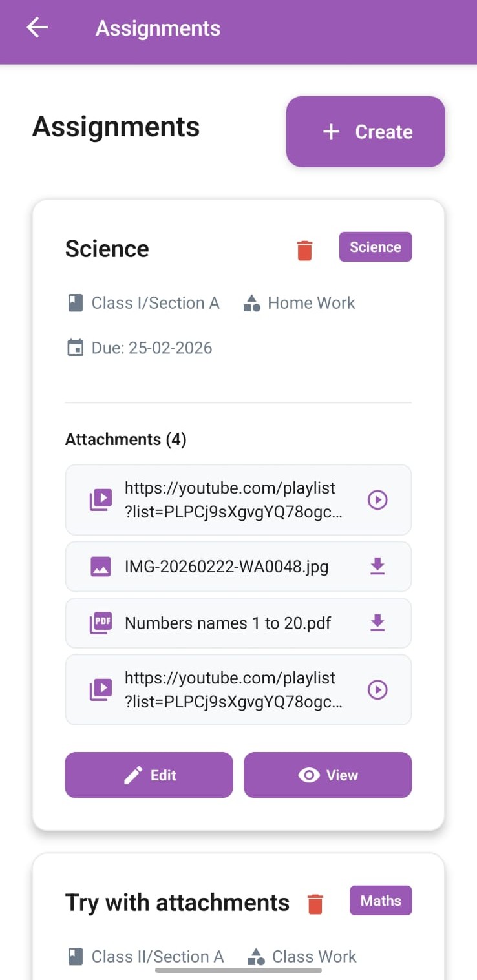Click the purple Science subject tag
The height and width of the screenshot is (980, 477).
[x=376, y=247]
